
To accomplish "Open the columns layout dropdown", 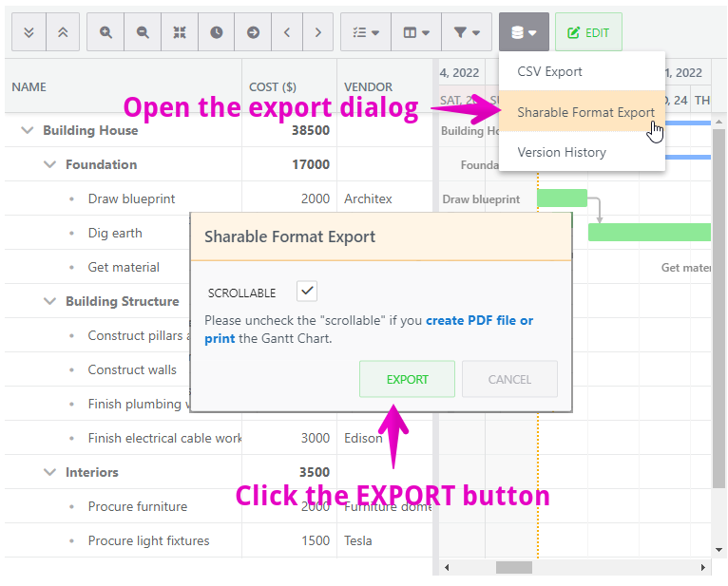I will click(x=415, y=32).
